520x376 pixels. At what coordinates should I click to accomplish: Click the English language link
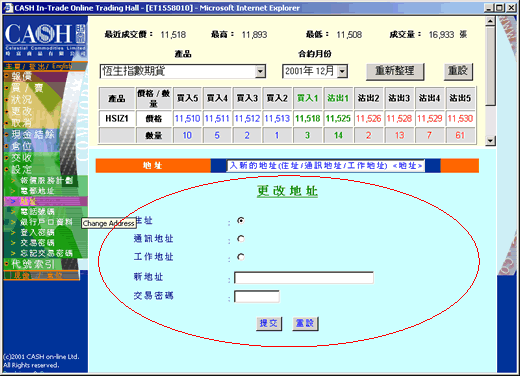pyautogui.click(x=62, y=66)
